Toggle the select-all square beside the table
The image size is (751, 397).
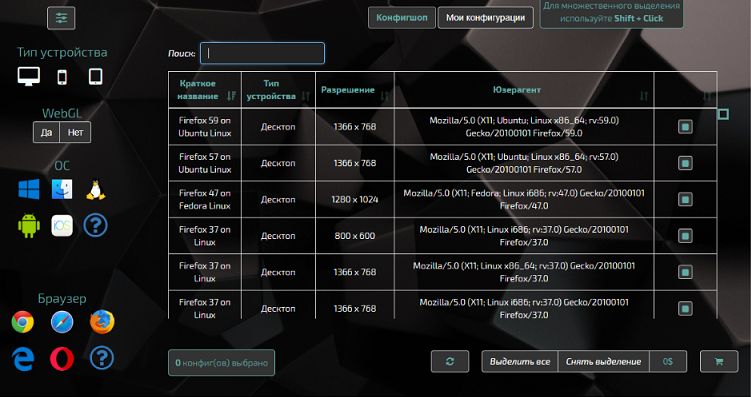click(x=724, y=114)
